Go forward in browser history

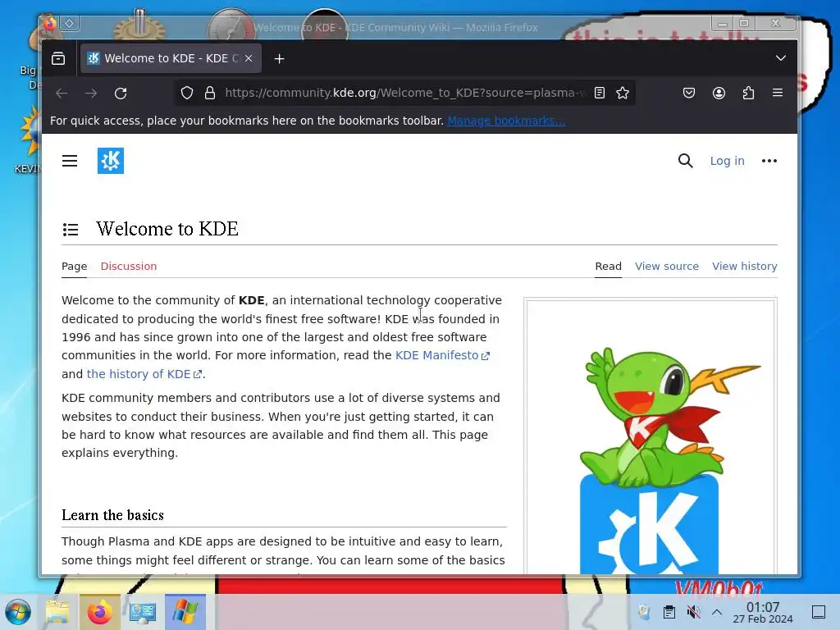coord(91,94)
